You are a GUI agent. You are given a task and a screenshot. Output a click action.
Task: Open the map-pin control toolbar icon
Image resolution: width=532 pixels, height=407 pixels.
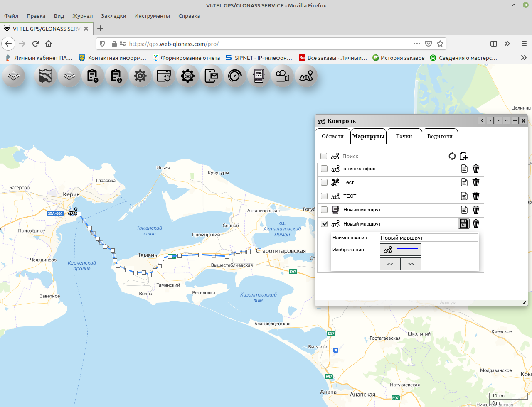[x=306, y=76]
